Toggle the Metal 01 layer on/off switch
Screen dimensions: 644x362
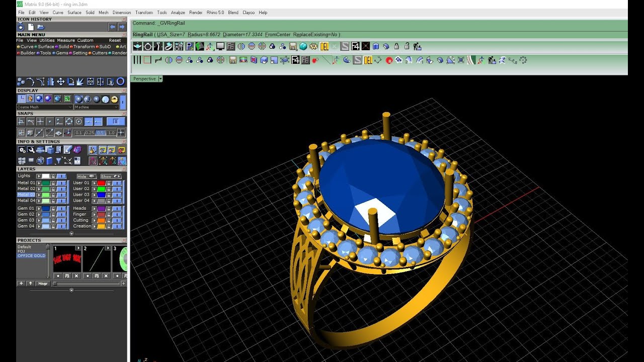point(61,183)
